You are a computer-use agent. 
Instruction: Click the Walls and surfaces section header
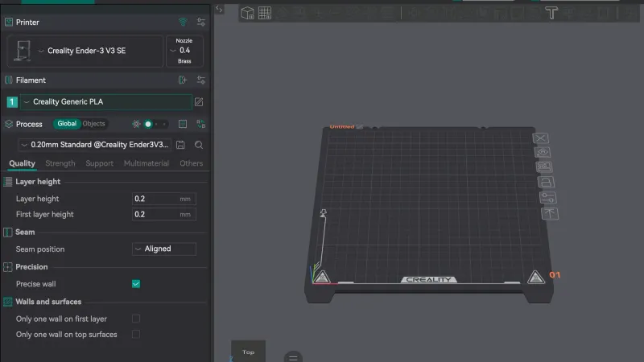point(48,302)
